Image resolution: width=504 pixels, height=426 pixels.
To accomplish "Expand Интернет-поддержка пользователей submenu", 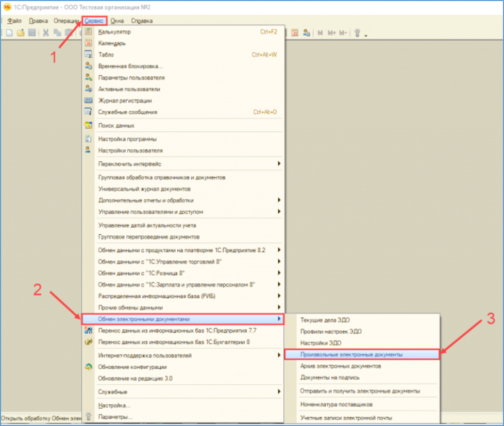I will (279, 355).
